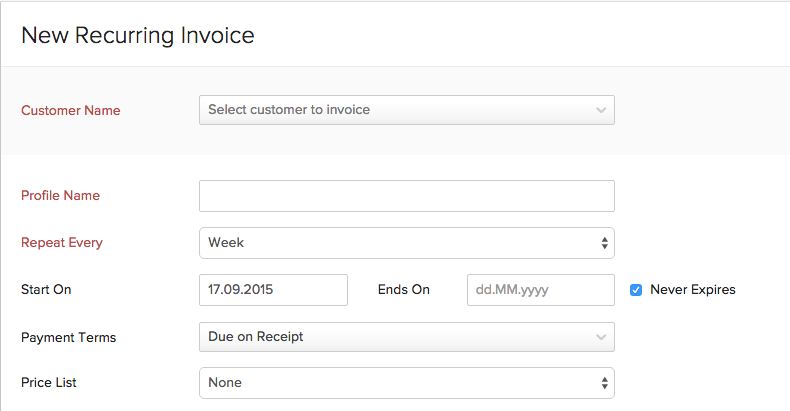Click the Ends On label
This screenshot has height=411, width=790.
click(403, 290)
